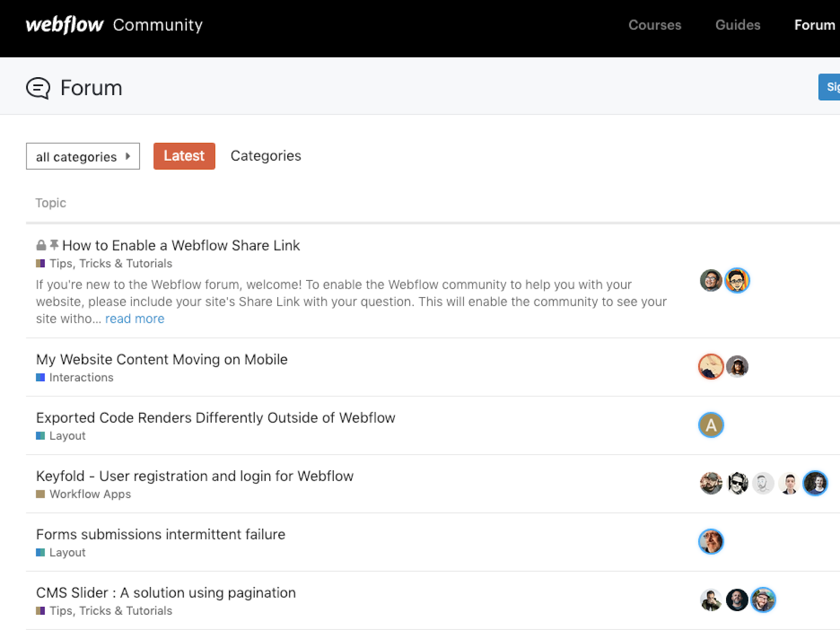Open second avatar on My Website Content topic
The height and width of the screenshot is (630, 840).
[737, 366]
